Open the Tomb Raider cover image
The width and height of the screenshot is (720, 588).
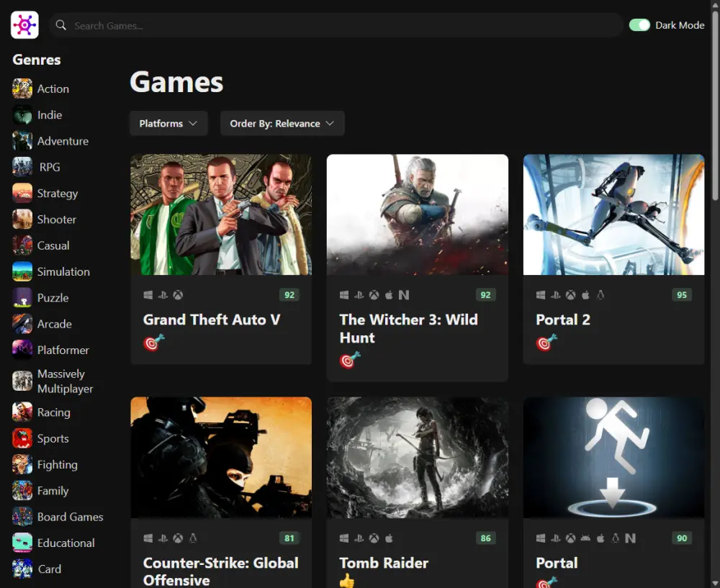tap(418, 458)
